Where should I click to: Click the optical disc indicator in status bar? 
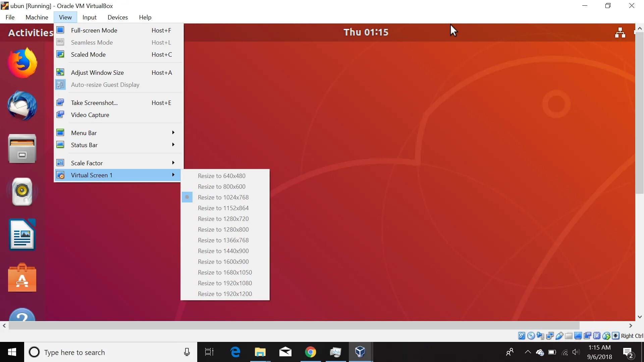[x=531, y=336]
